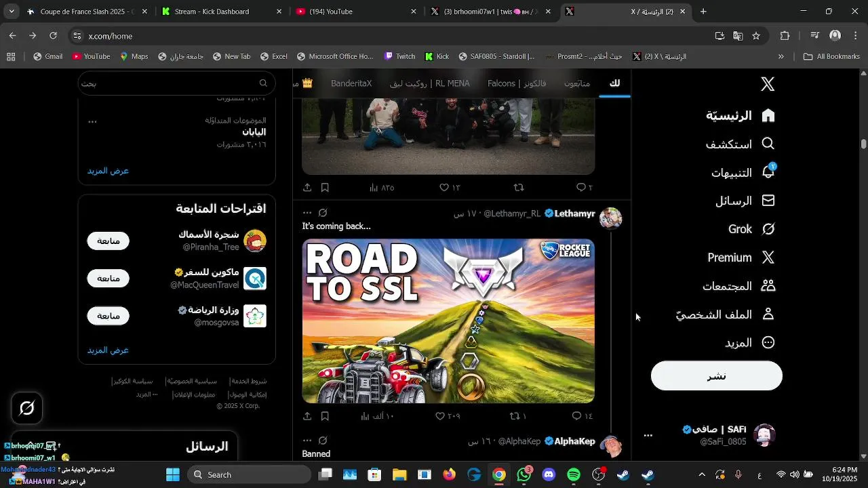868x488 pixels.
Task: Reply to the Lethamyr post with 14 comments
Action: pos(582,416)
